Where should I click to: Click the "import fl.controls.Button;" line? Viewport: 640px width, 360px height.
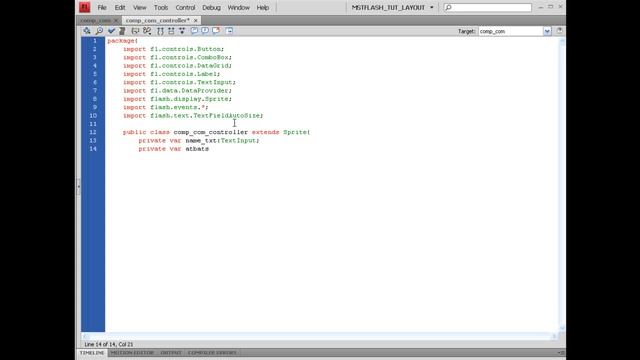(173, 49)
